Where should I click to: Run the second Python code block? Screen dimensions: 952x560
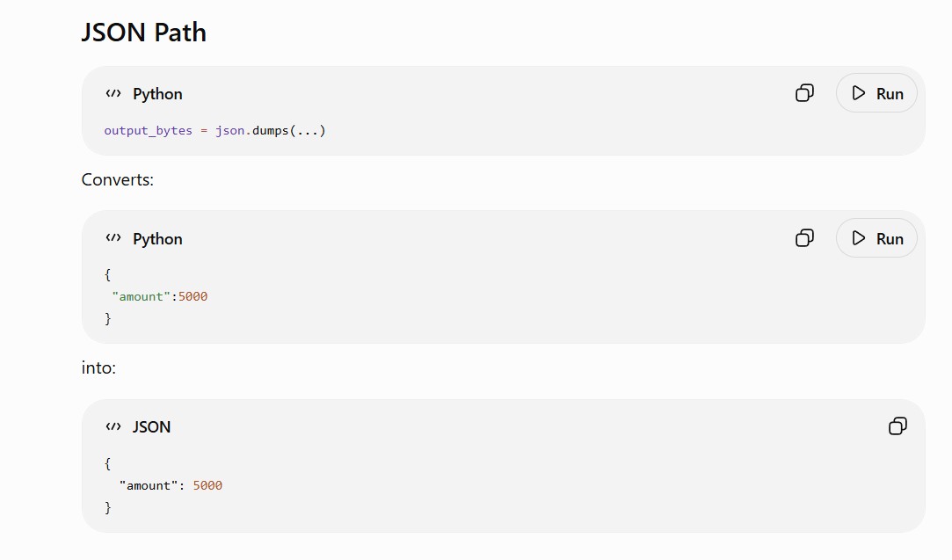click(x=876, y=238)
